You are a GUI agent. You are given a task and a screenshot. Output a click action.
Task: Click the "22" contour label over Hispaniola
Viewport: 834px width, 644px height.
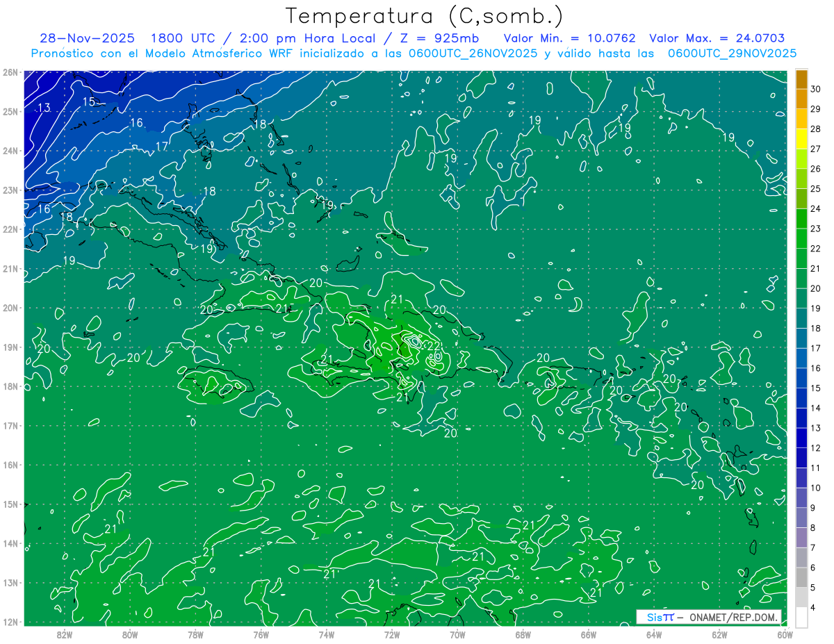(434, 346)
